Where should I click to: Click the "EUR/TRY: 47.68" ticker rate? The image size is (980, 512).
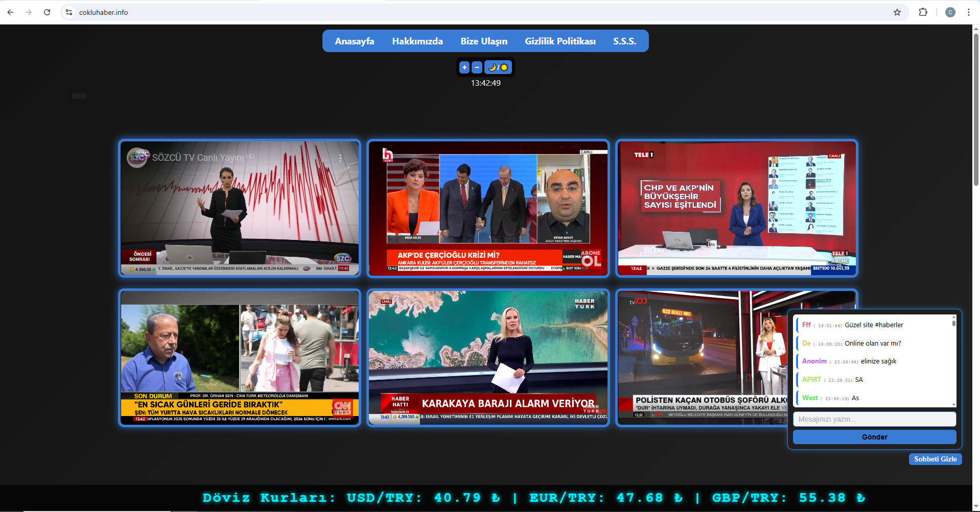pyautogui.click(x=606, y=498)
